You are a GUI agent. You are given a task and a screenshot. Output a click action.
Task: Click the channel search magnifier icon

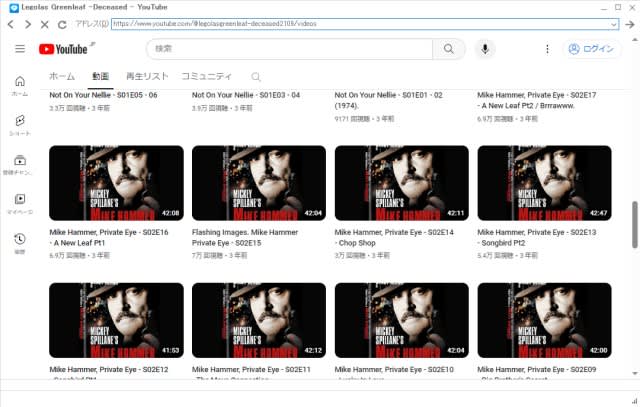tap(256, 77)
